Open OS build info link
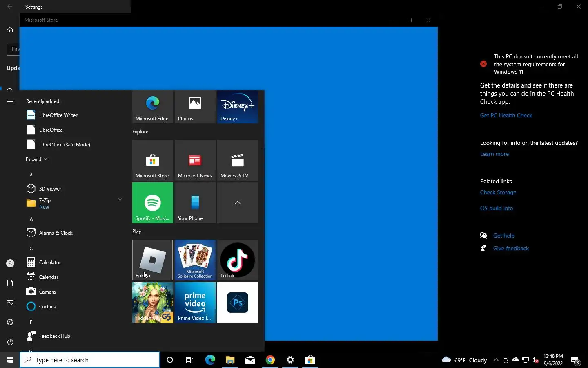The image size is (588, 368). [496, 209]
